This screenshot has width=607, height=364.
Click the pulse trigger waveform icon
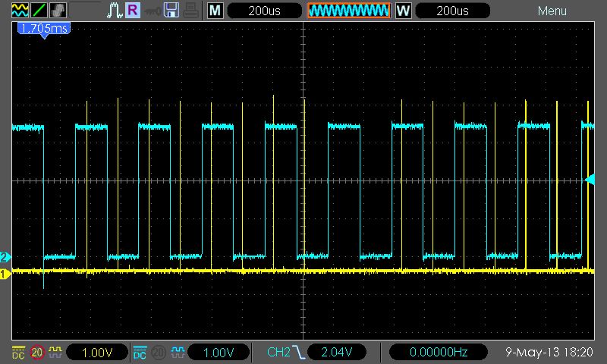(115, 11)
